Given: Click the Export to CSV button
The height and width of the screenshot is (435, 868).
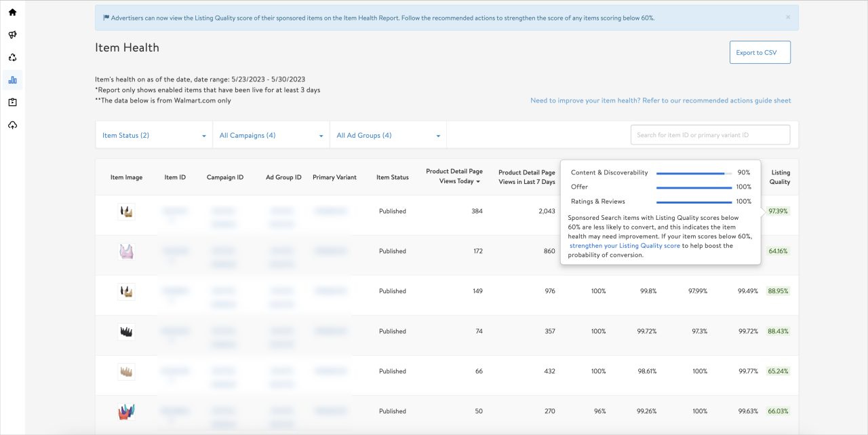Looking at the screenshot, I should 759,52.
